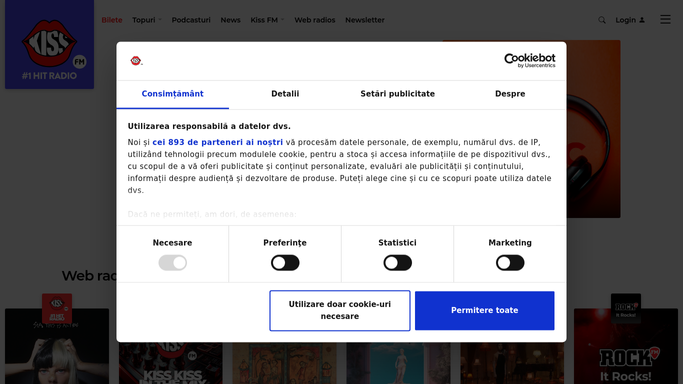Expand the Kiss FM dropdown menu
This screenshot has height=384, width=683.
(267, 20)
